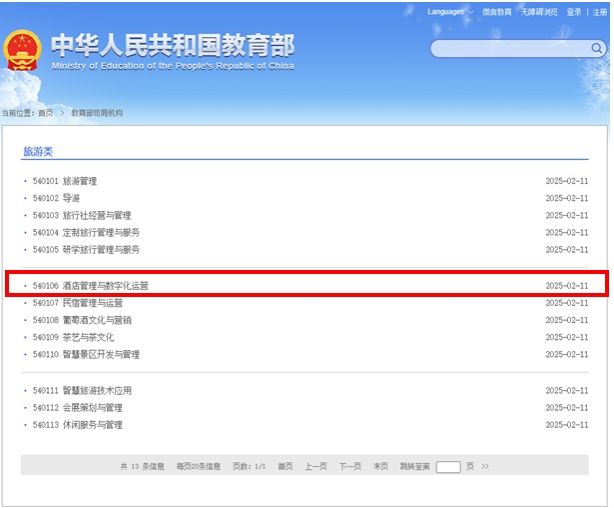Open 无障碍浏览 accessibility link

[540, 12]
